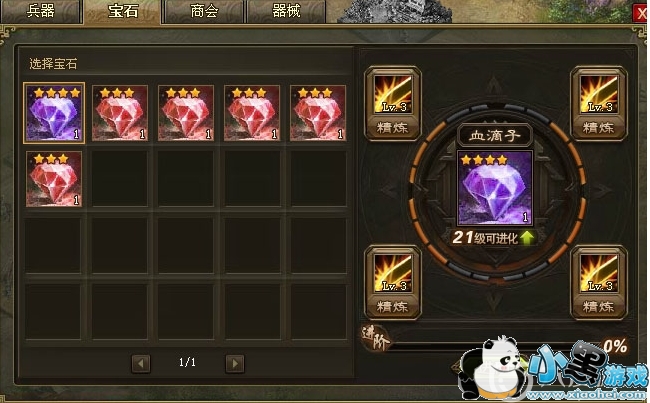Open the 器械 tab
Viewport: 650px width, 403px height.
(286, 11)
